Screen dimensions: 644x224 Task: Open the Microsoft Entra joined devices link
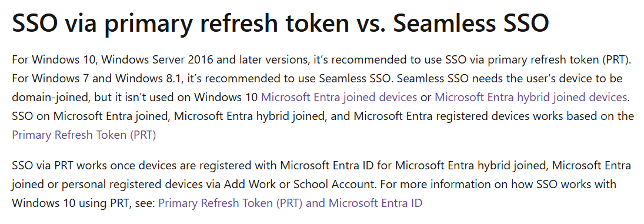tap(339, 97)
